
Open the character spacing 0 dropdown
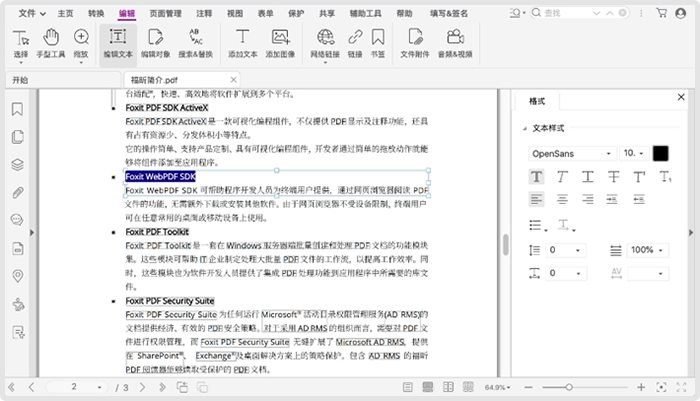point(566,273)
